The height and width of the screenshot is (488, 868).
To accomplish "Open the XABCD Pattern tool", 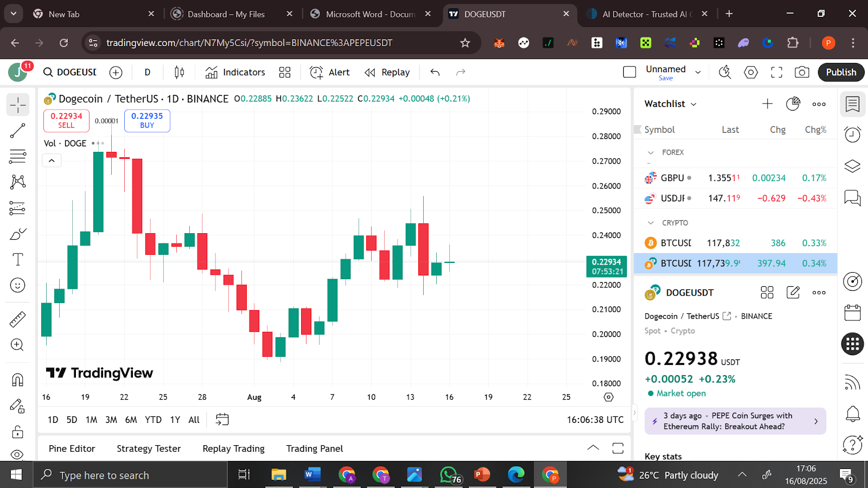I will tap(18, 182).
